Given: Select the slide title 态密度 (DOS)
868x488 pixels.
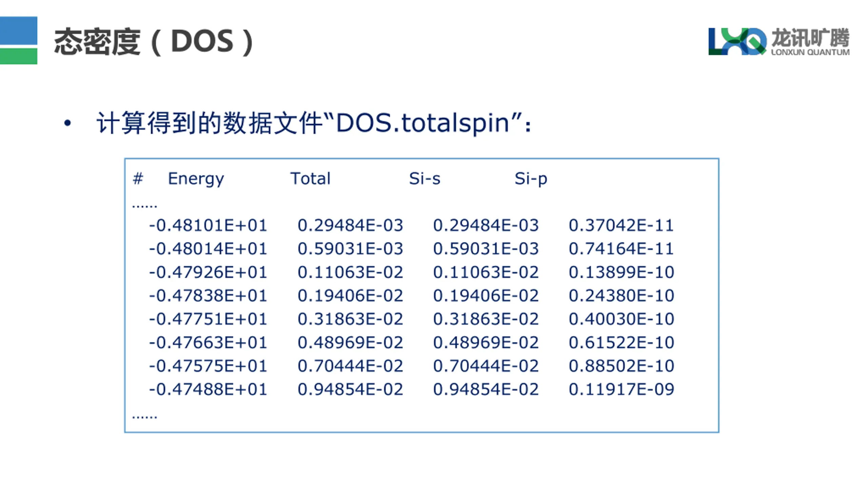Looking at the screenshot, I should tap(154, 42).
